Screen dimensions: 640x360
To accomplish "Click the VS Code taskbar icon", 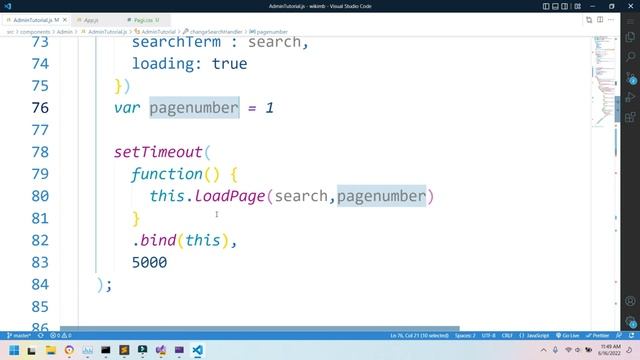I will [198, 350].
